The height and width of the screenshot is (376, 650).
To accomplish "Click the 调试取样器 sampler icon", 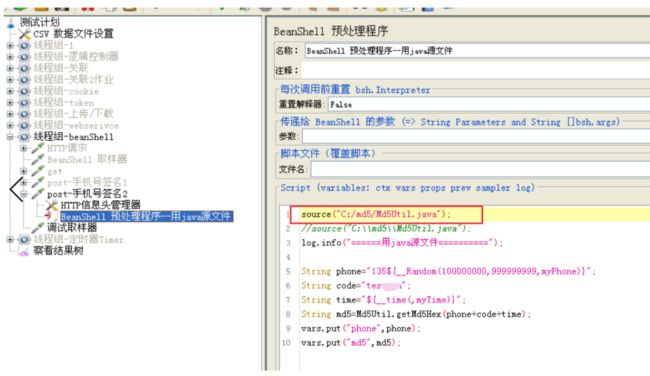I will pyautogui.click(x=38, y=228).
